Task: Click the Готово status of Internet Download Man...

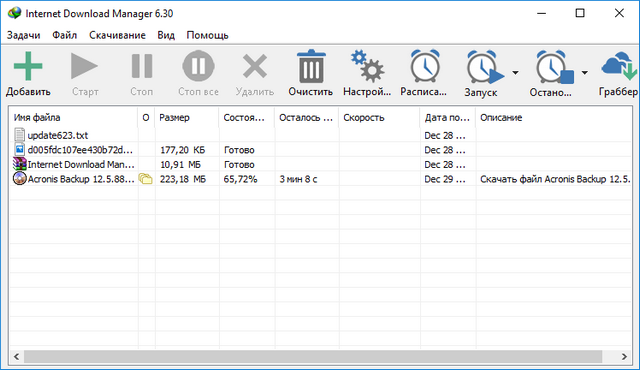Action: [x=239, y=165]
